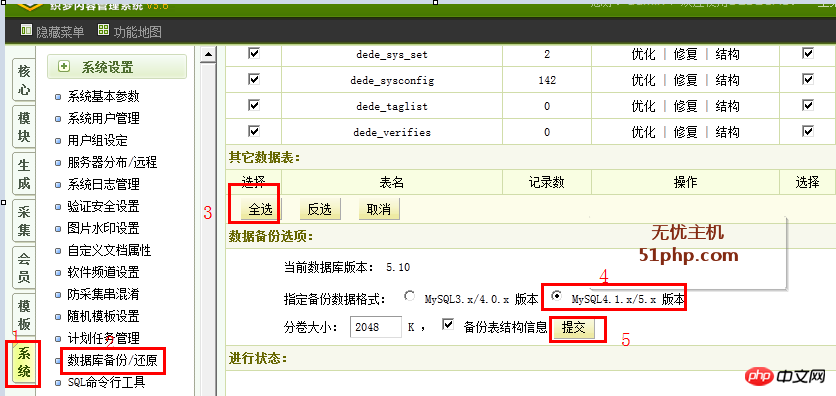Screen dimensions: 836x396
Task: Open 图片水印设置 menu item
Action: point(103,229)
